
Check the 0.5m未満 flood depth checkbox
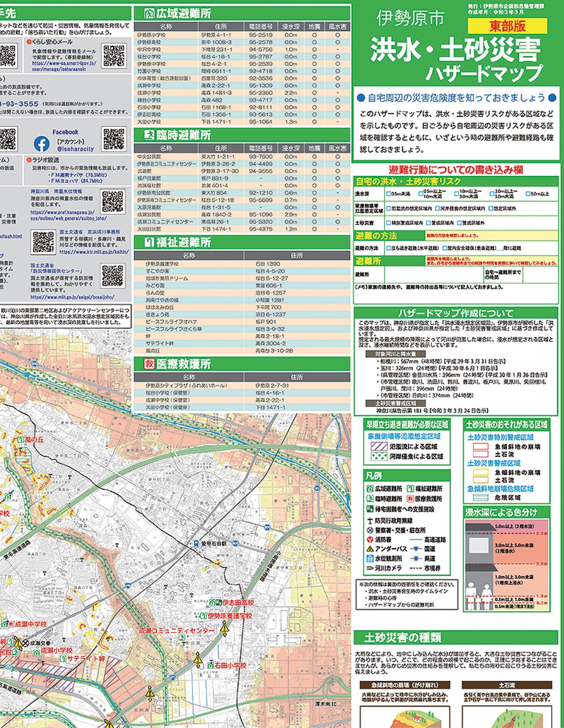388,194
